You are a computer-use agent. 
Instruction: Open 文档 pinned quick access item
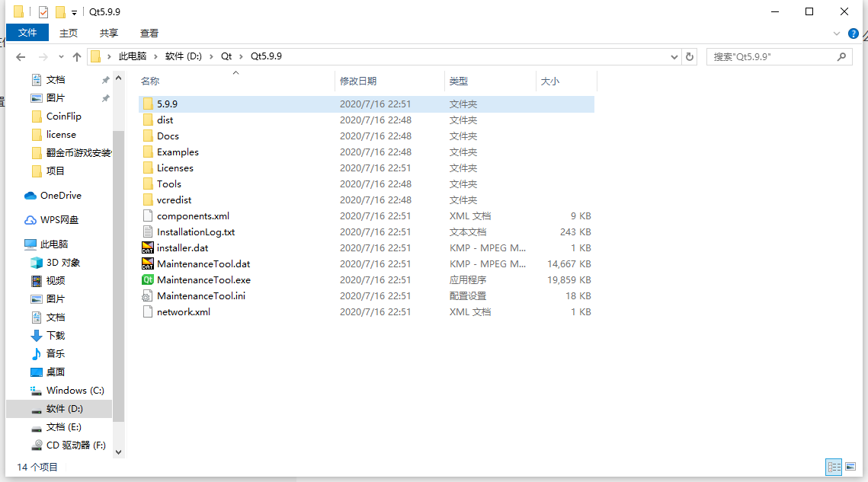click(x=56, y=80)
